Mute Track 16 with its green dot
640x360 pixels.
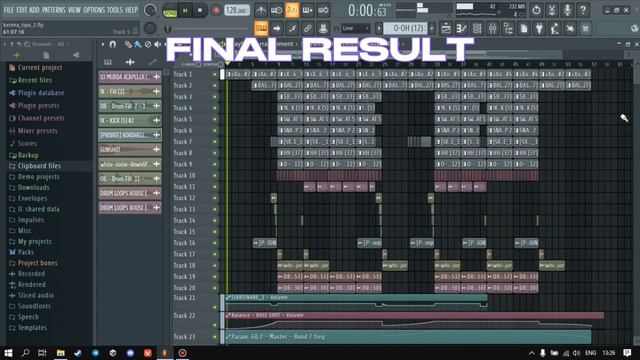pos(215,243)
